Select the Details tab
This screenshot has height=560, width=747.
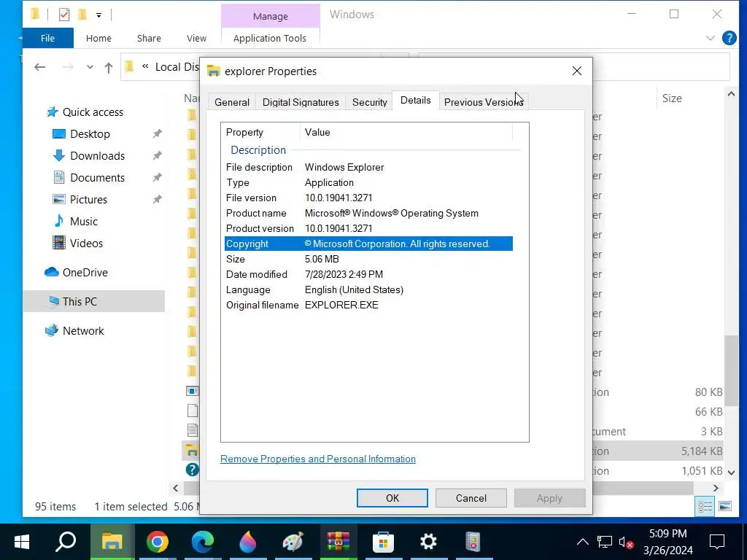click(415, 100)
